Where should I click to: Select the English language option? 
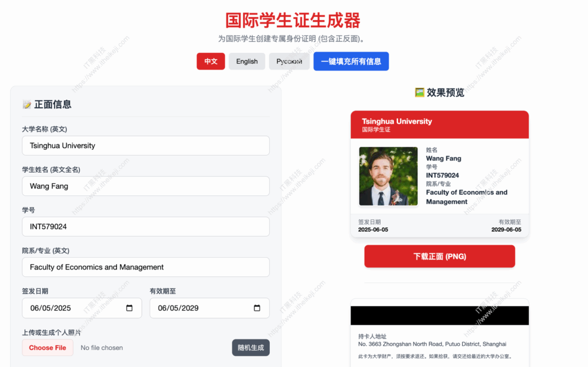pos(247,61)
